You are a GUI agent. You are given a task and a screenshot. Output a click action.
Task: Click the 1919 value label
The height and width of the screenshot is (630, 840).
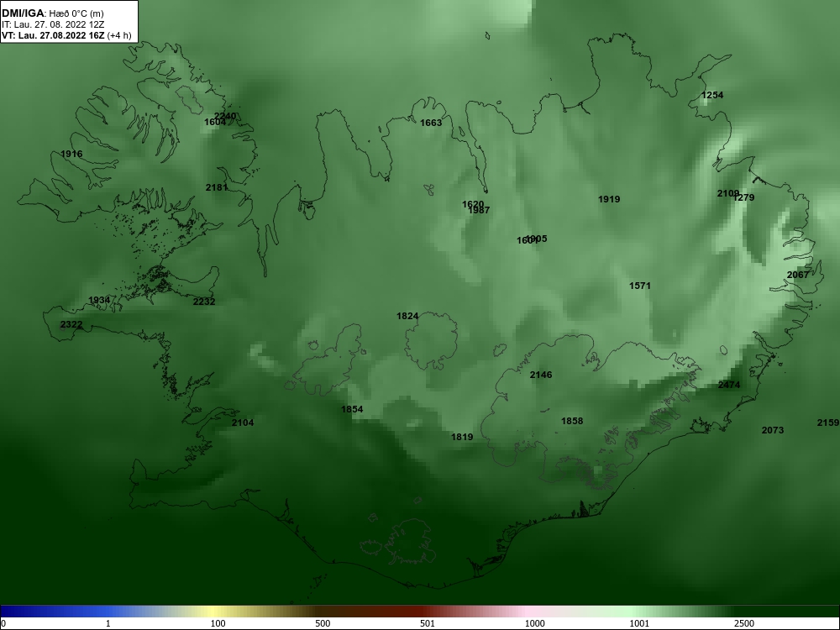pos(609,199)
